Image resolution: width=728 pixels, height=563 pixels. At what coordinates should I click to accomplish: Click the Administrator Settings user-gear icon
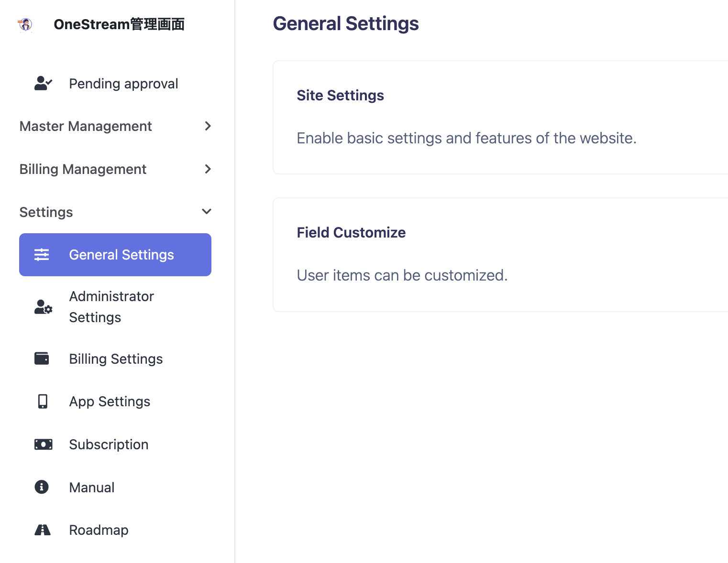point(43,307)
